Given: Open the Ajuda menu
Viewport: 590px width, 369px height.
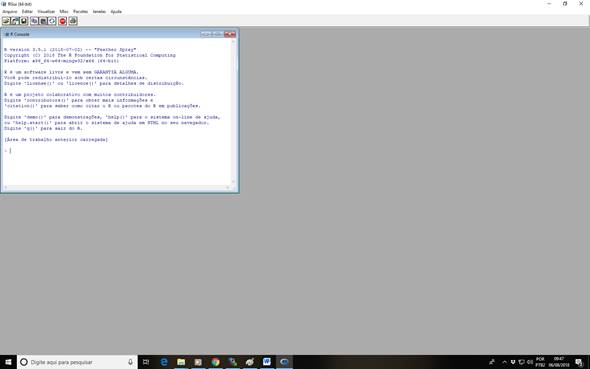Looking at the screenshot, I should point(116,12).
